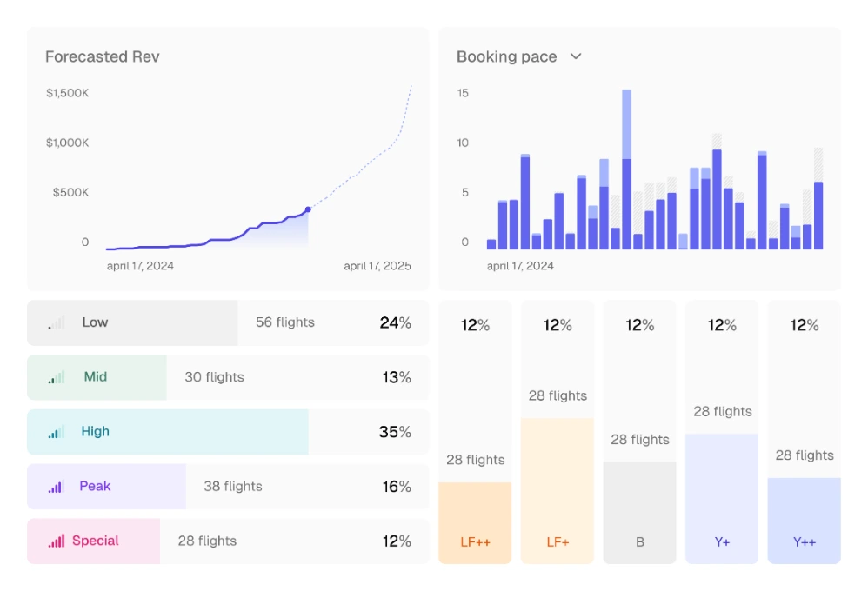Click the LF++ orange column fill
Image resolution: width=868 pixels, height=591 pixels.
click(x=475, y=523)
